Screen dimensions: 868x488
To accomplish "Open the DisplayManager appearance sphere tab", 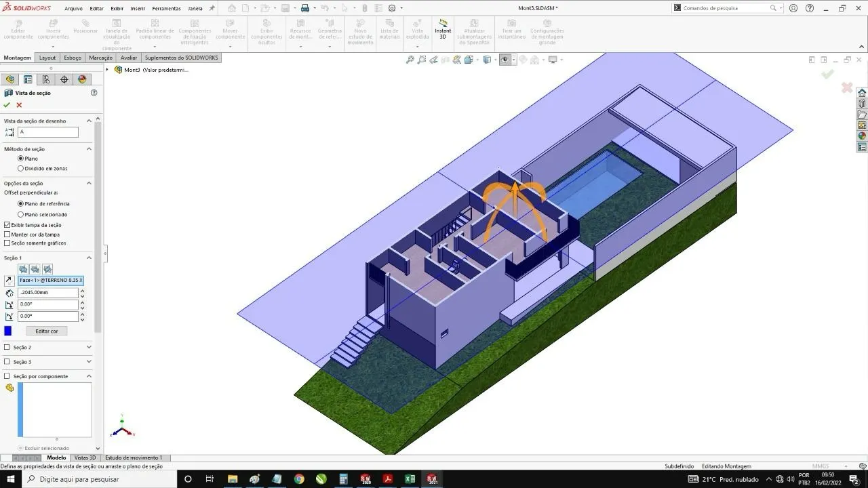I will point(82,79).
